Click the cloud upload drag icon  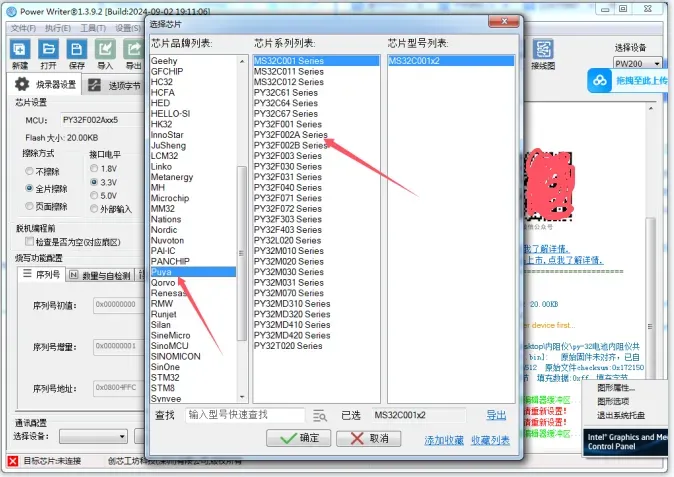(600, 80)
